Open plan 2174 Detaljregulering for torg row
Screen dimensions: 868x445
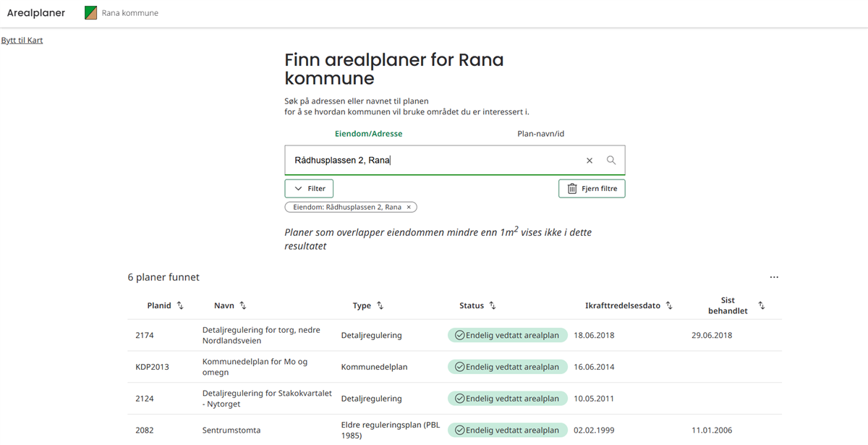click(x=262, y=335)
